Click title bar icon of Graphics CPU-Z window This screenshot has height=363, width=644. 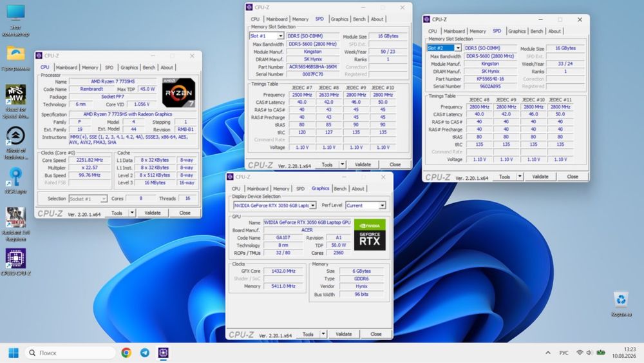point(230,177)
